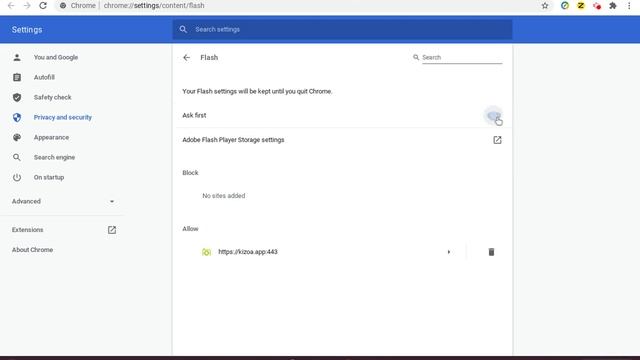Image resolution: width=640 pixels, height=360 pixels.
Task: Open Extensions from the sidebar
Action: point(64,230)
